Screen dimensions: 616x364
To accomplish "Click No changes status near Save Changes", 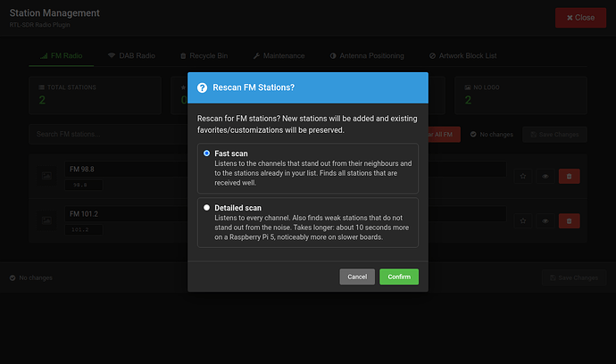I will click(x=492, y=135).
